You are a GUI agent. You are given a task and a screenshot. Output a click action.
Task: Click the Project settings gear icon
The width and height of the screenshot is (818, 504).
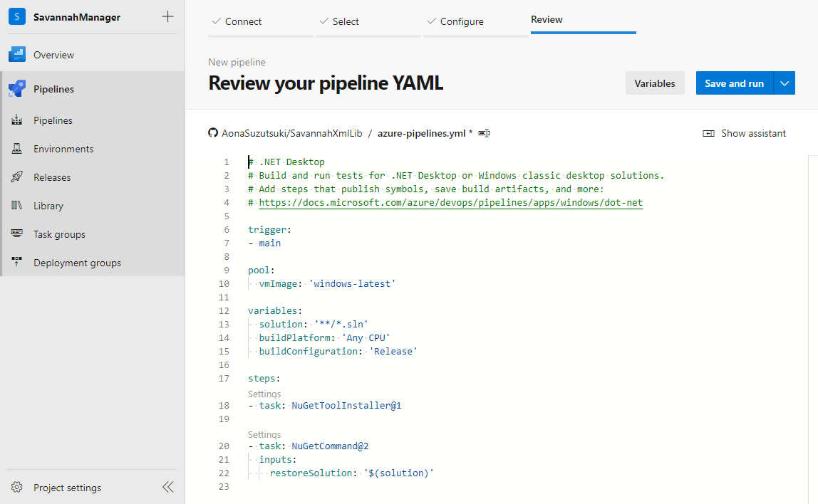pyautogui.click(x=16, y=488)
